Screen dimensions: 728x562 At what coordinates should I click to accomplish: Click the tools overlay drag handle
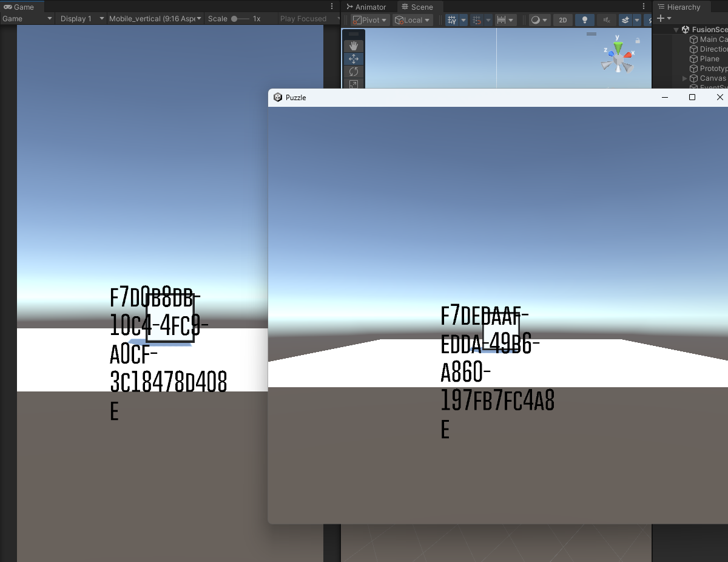click(354, 35)
